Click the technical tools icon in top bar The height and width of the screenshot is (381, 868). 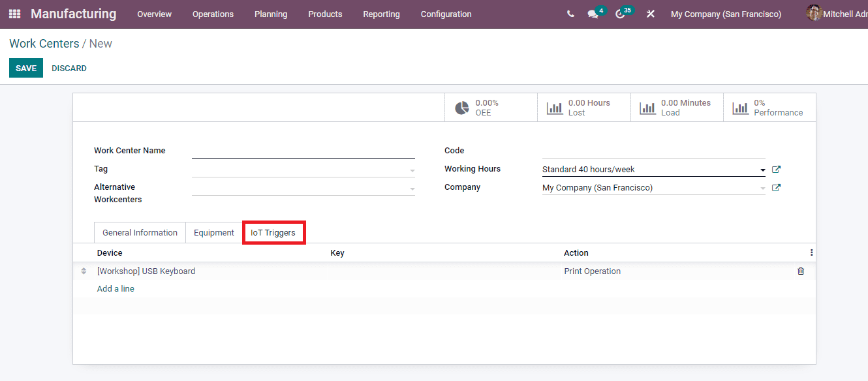650,13
